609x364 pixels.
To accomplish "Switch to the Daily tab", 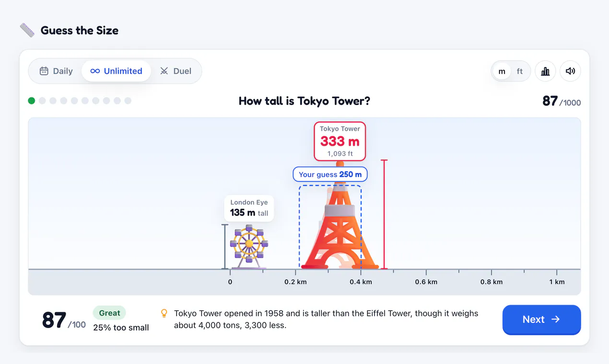I will point(56,71).
